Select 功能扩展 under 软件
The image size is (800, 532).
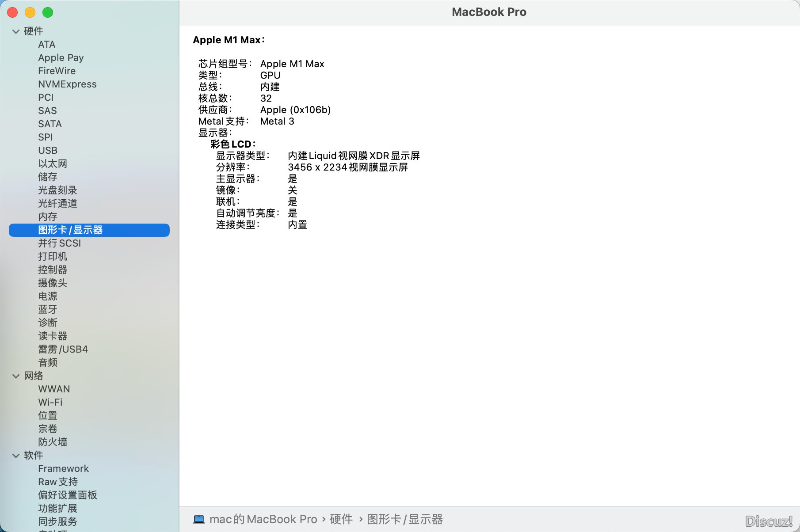tap(57, 509)
